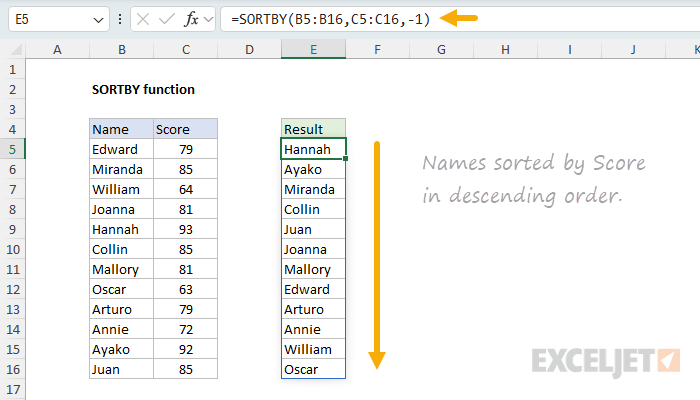This screenshot has width=700, height=400.
Task: Select cell containing Juan in Name column
Action: [121, 369]
